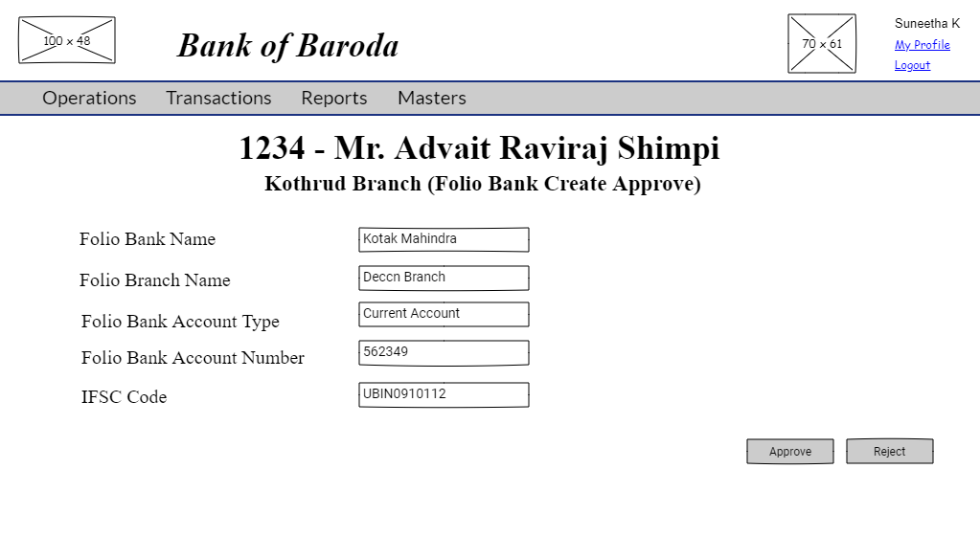Return home via the top-left logo image

(66, 40)
